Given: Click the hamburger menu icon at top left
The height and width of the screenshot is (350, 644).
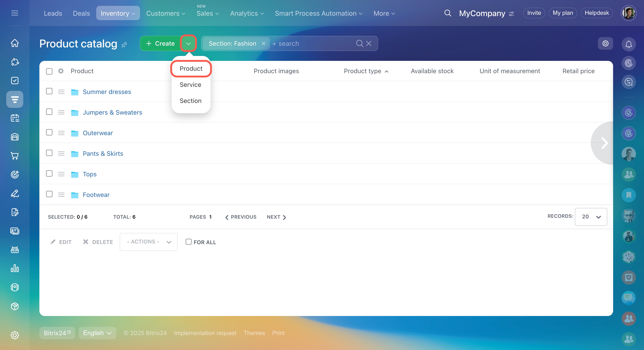Looking at the screenshot, I should [x=15, y=13].
